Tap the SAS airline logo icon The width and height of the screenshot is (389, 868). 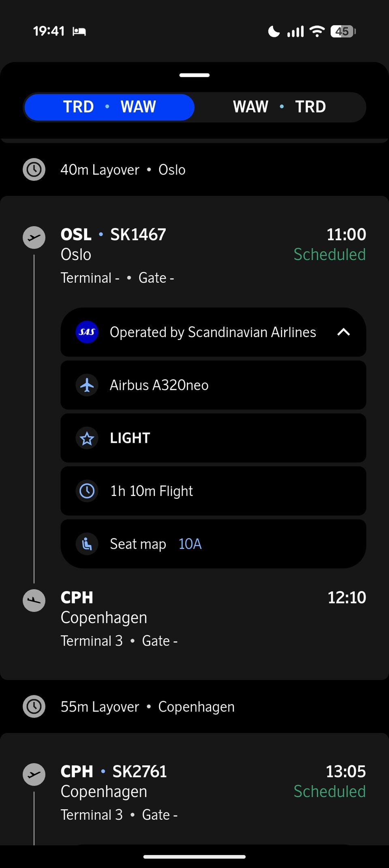(87, 332)
